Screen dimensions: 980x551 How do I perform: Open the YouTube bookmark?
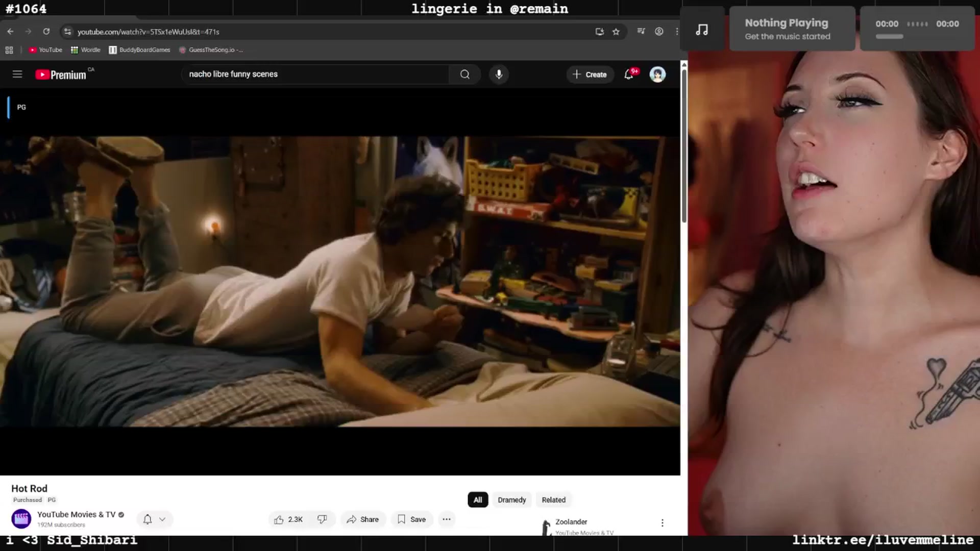click(45, 50)
